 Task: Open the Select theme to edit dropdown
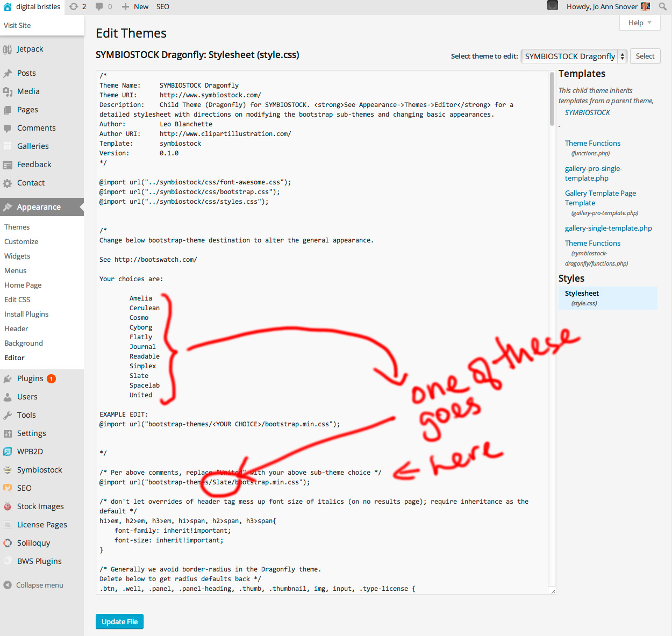(574, 56)
